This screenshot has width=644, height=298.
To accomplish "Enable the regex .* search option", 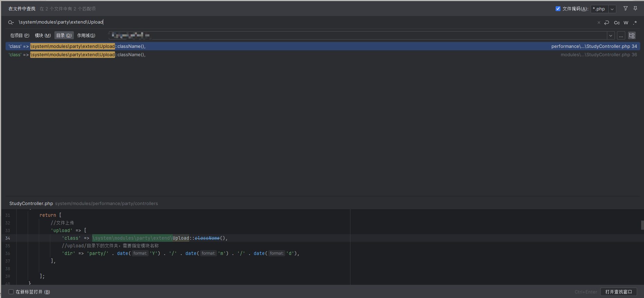I will pyautogui.click(x=635, y=23).
